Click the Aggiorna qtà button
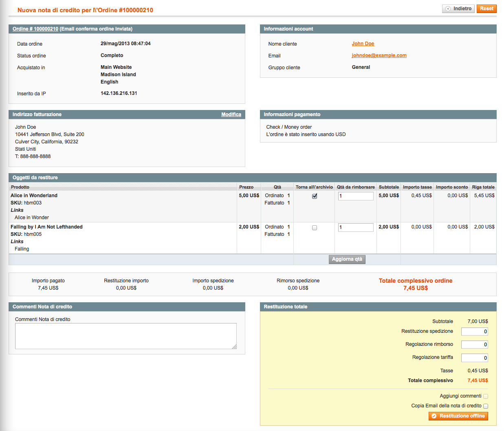The image size is (504, 431). 347,259
